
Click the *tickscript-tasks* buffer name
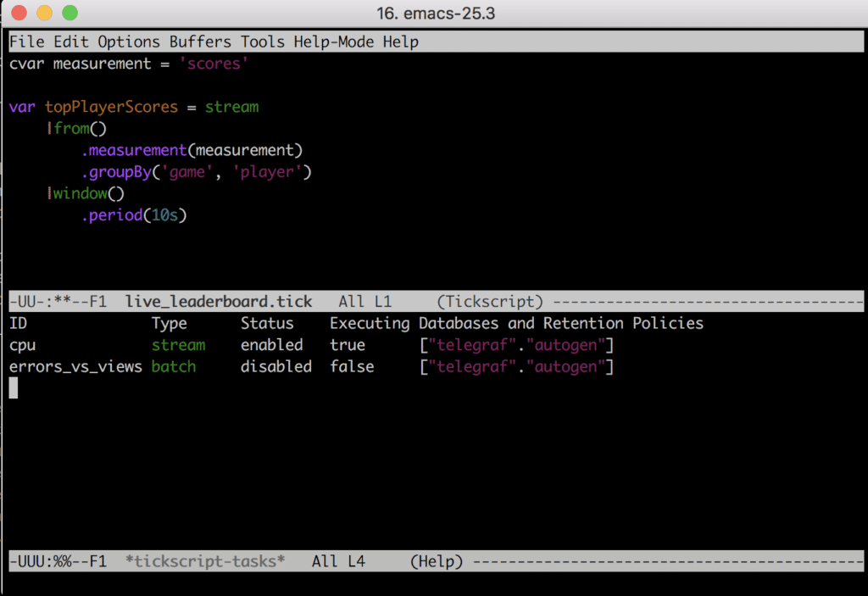tap(204, 561)
